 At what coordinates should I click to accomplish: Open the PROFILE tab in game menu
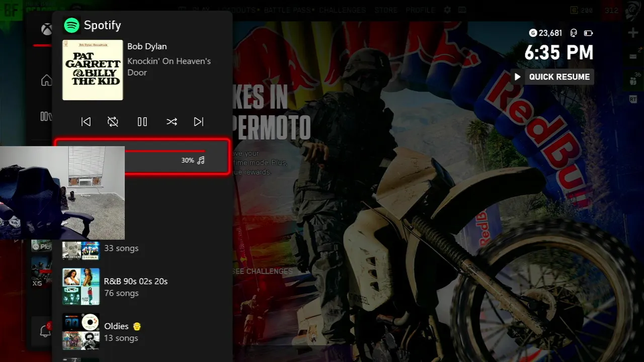tap(420, 10)
